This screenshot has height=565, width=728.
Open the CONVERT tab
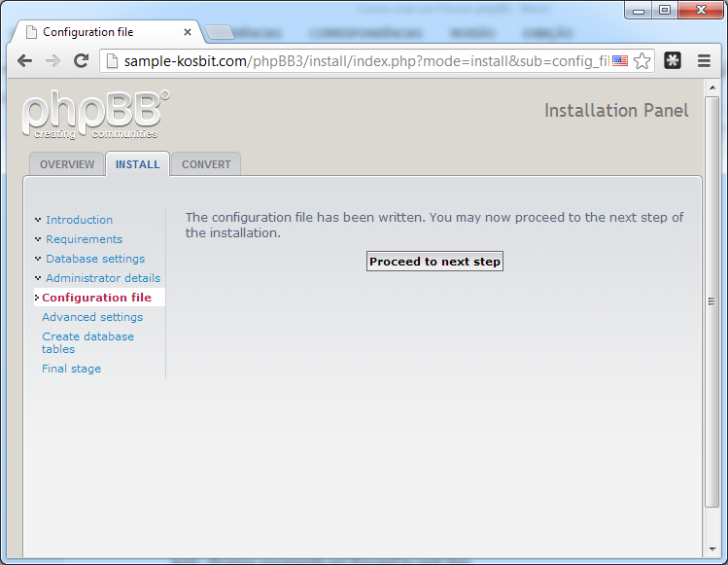206,164
